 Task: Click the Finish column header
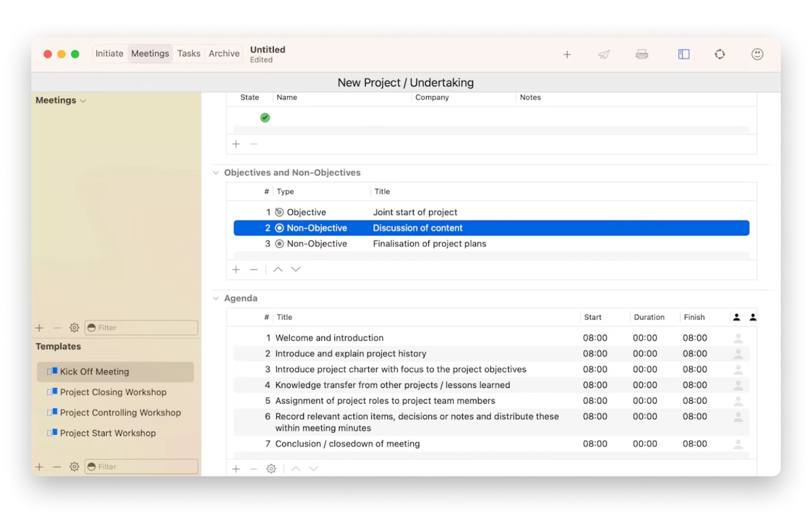coord(694,317)
